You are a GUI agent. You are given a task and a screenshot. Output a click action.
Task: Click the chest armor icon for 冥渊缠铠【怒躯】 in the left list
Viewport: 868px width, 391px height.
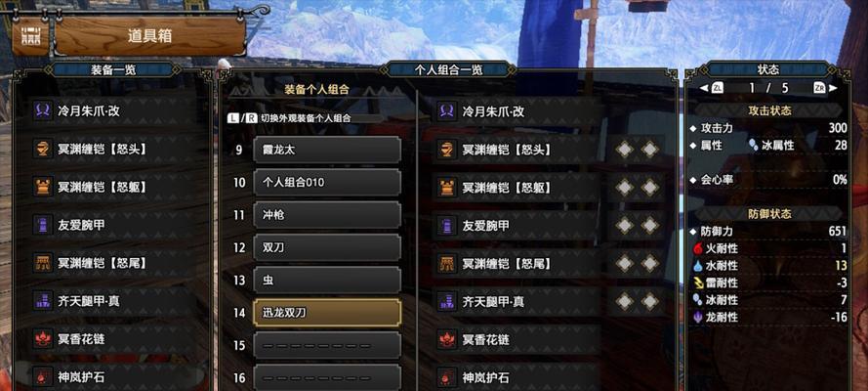tap(42, 187)
